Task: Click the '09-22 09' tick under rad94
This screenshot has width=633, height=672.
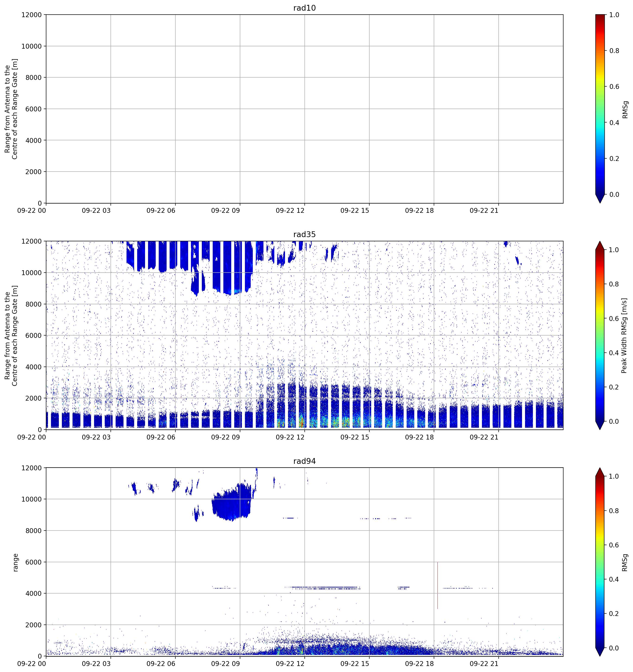Action: pyautogui.click(x=225, y=664)
